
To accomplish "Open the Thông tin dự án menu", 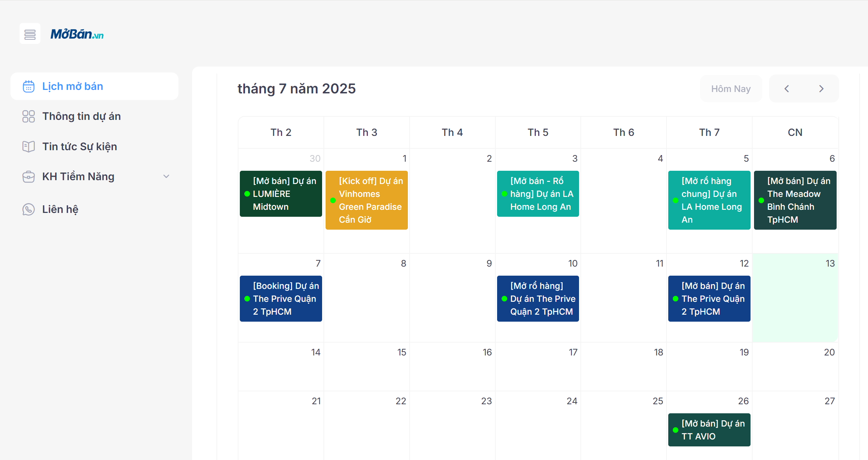I will pos(82,116).
